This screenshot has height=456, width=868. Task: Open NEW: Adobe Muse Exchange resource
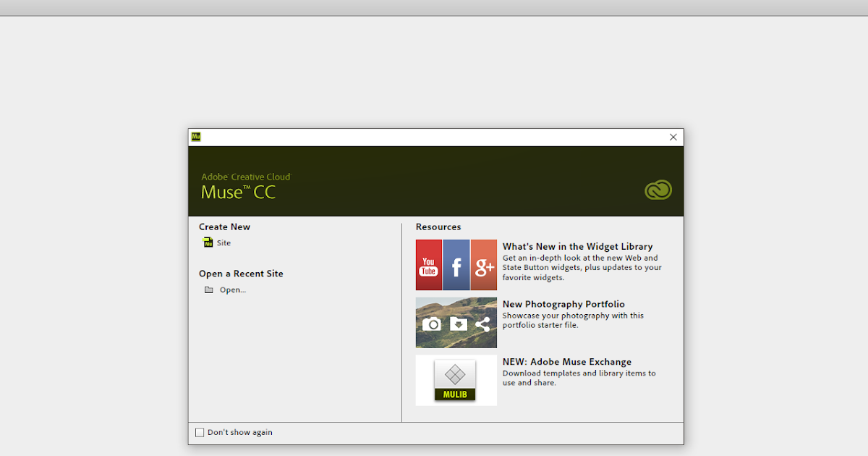point(567,362)
